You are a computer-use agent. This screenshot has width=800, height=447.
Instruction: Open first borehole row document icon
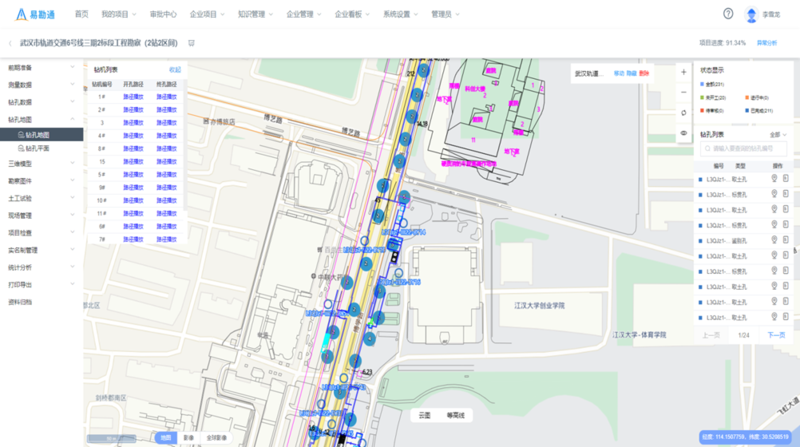[786, 179]
